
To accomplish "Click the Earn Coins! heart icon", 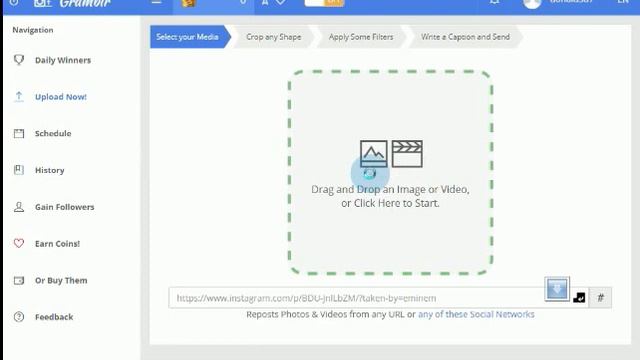I will pos(19,243).
